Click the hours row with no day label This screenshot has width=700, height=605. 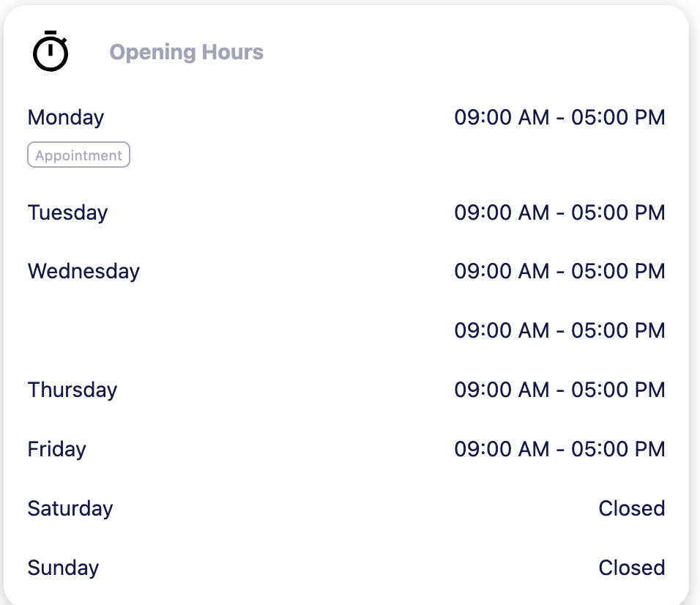coord(559,330)
